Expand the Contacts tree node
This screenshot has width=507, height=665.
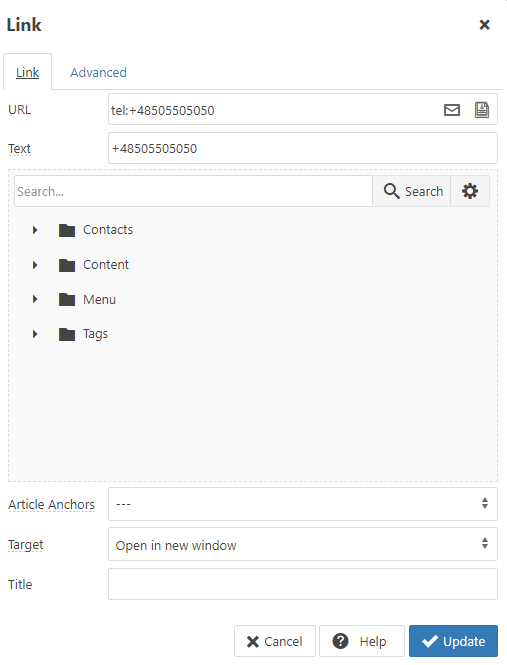tap(35, 230)
